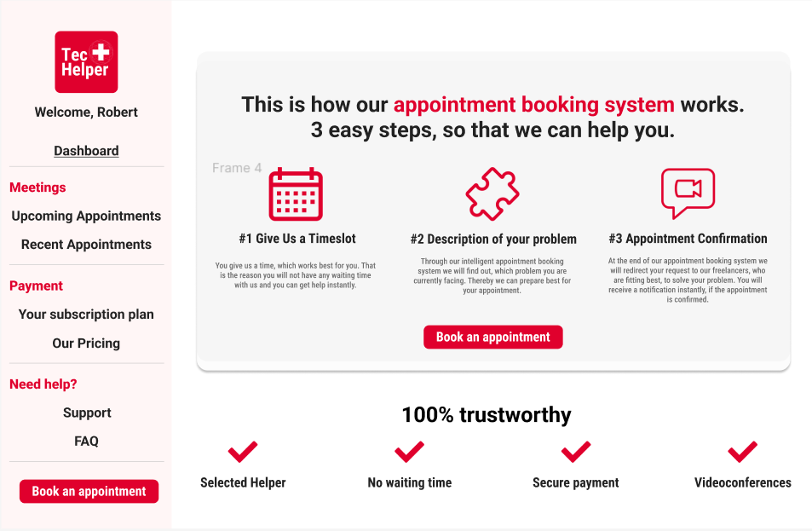Viewport: 812px width, 531px height.
Task: Click the Meetings section heading
Action: [37, 188]
